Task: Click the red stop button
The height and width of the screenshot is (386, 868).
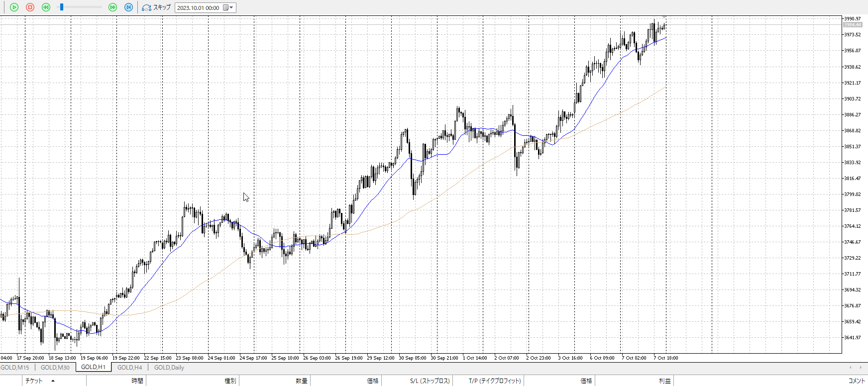Action: (x=30, y=7)
